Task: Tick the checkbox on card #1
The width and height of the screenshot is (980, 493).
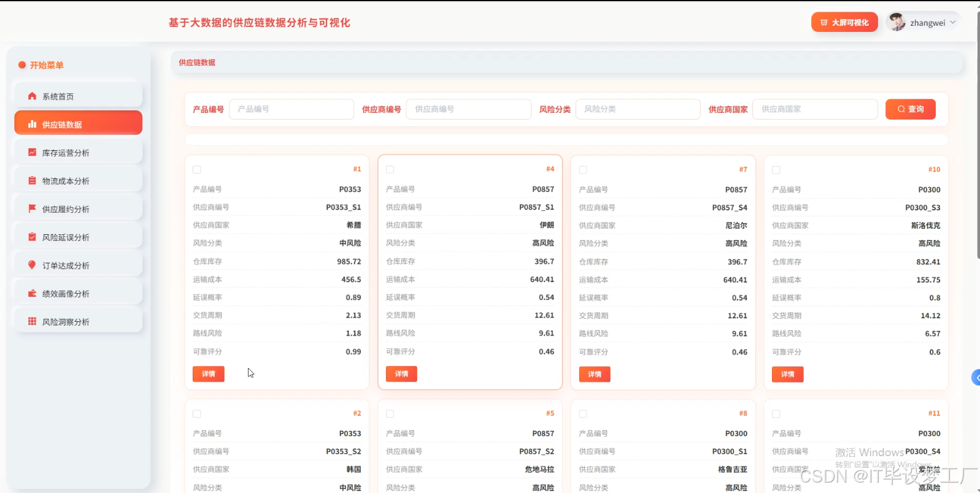Action: (x=197, y=170)
